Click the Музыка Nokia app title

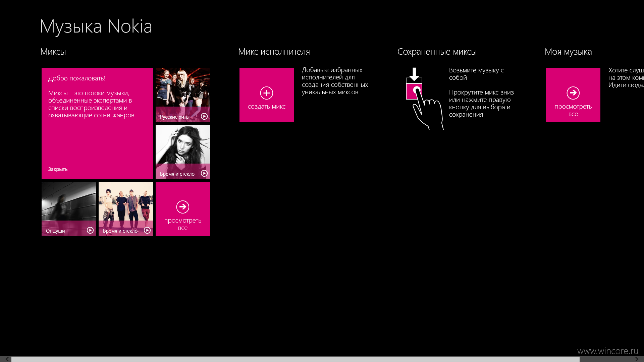96,26
